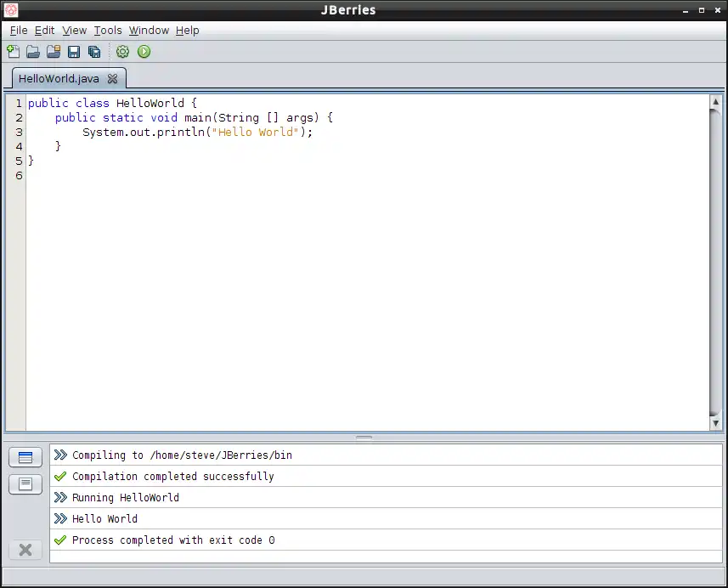This screenshot has height=588, width=728.
Task: Close the HelloWorld.java tab
Action: coord(112,78)
